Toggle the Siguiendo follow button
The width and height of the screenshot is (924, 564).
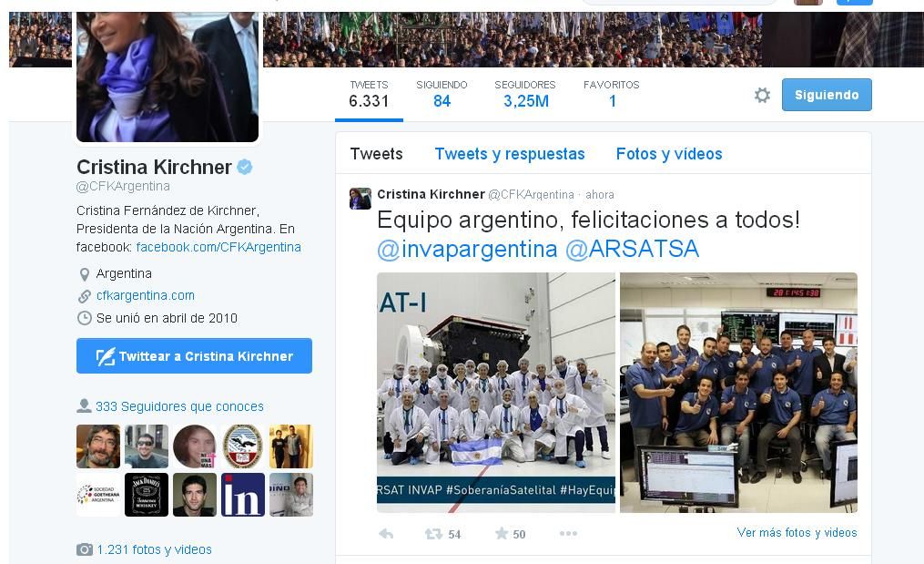coord(827,95)
